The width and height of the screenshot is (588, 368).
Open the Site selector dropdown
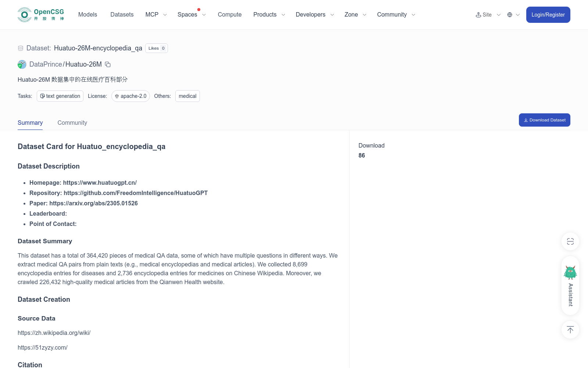pyautogui.click(x=488, y=15)
